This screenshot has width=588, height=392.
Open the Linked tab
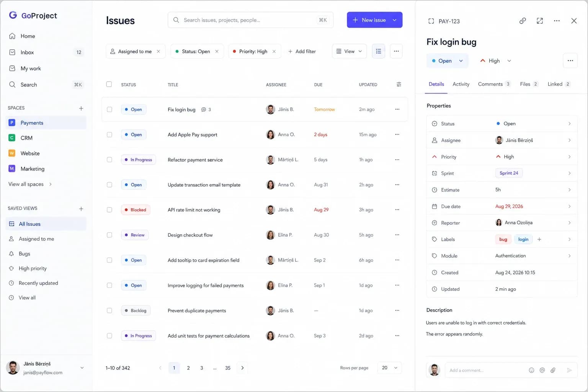(559, 84)
